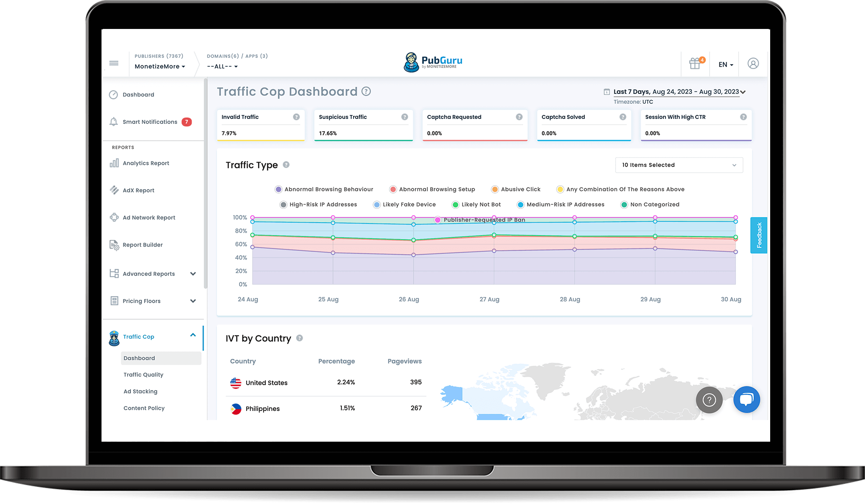Screen dimensions: 865x504
Task: Click the Ad Network Report icon
Action: (x=114, y=217)
